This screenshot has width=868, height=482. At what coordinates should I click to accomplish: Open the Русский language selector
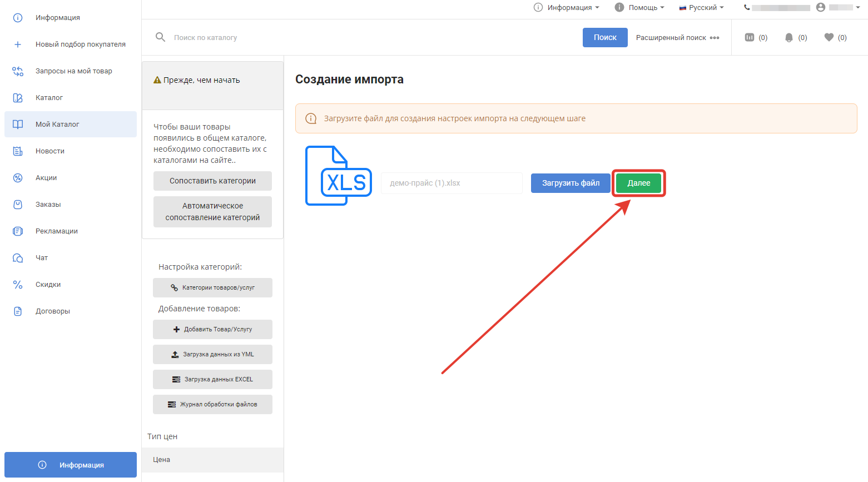702,7
